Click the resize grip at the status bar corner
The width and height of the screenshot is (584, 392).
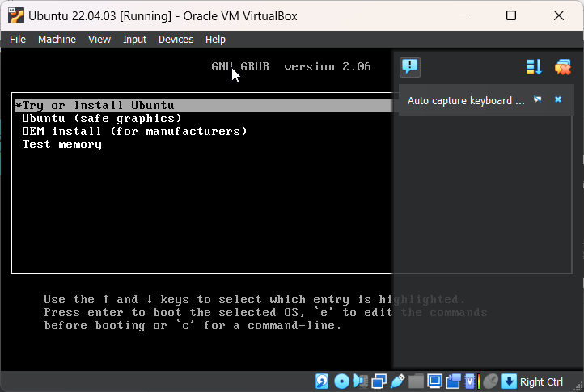tap(579, 386)
